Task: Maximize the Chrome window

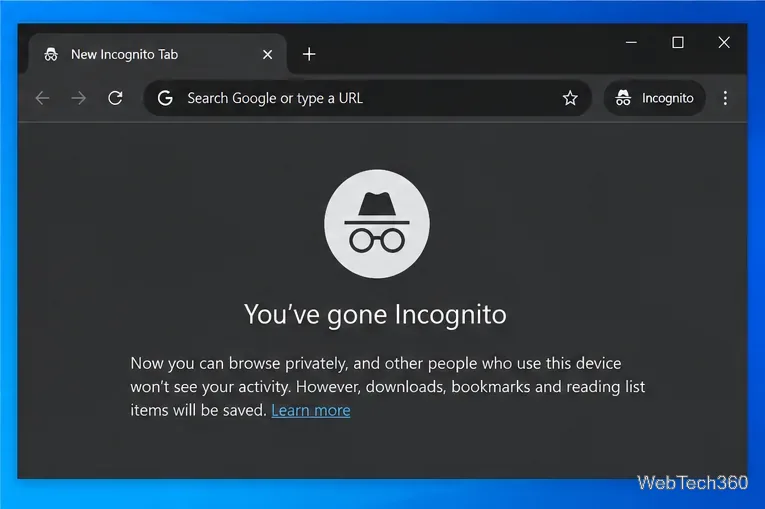Action: tap(678, 42)
